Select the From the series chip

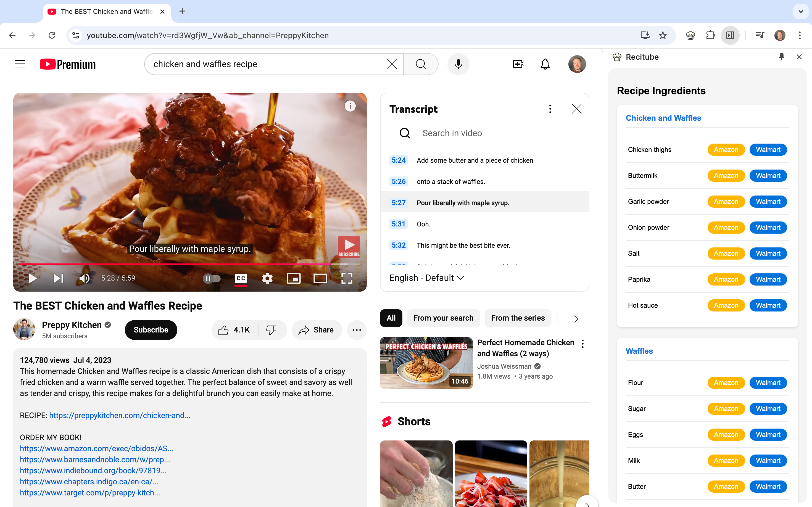point(518,318)
